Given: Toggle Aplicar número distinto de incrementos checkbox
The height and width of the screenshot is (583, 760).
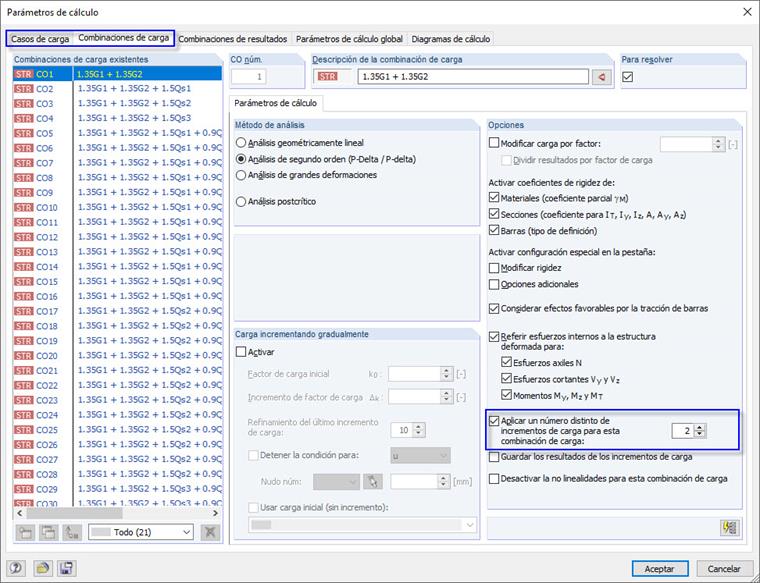Looking at the screenshot, I should (494, 421).
